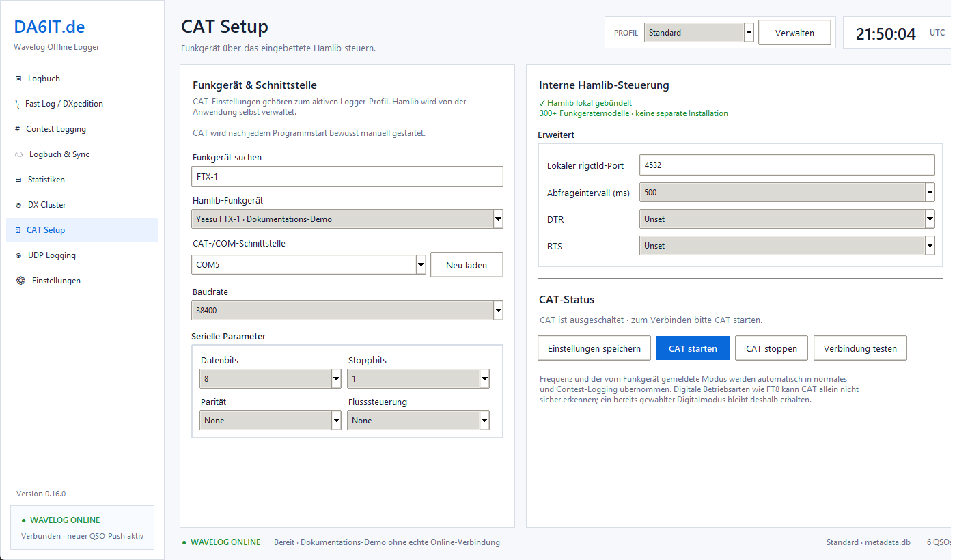Open the Abfrageintervall (ms) dropdown
This screenshot has width=970, height=560.
click(787, 193)
